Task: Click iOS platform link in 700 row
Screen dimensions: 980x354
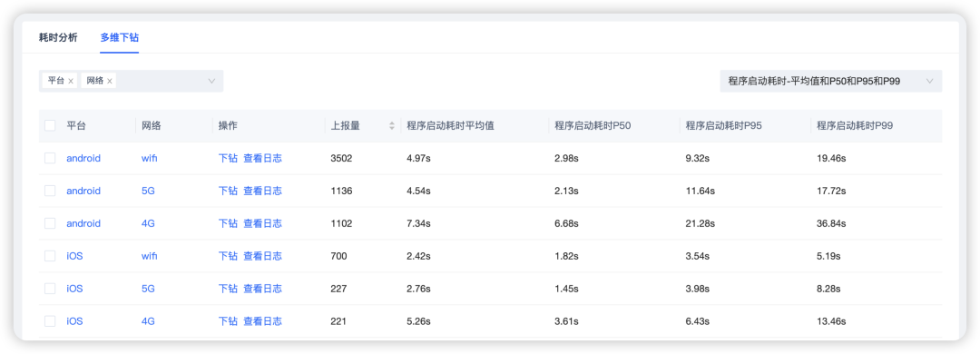Action: tap(74, 256)
